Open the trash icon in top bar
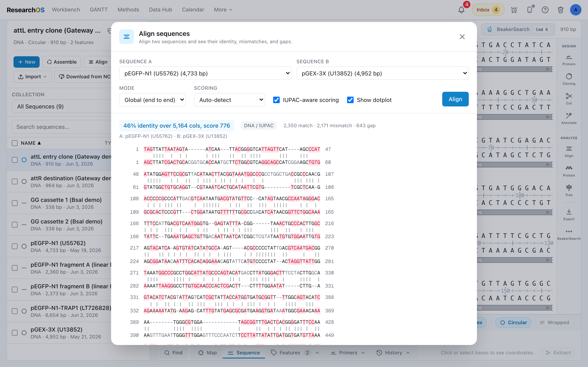 pos(561,10)
